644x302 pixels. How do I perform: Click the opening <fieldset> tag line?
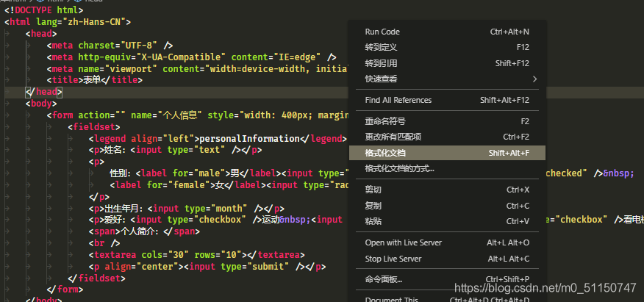click(x=94, y=127)
